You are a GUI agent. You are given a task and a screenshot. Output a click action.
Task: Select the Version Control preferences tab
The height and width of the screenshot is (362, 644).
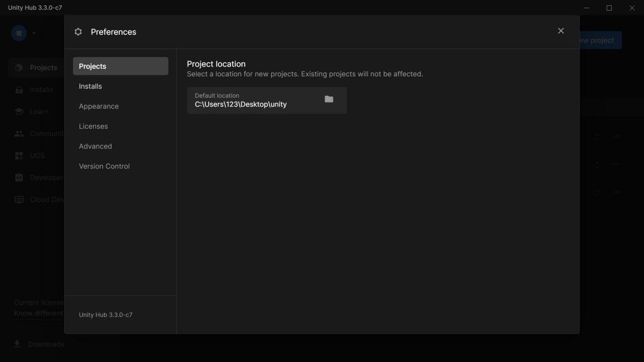(x=121, y=166)
